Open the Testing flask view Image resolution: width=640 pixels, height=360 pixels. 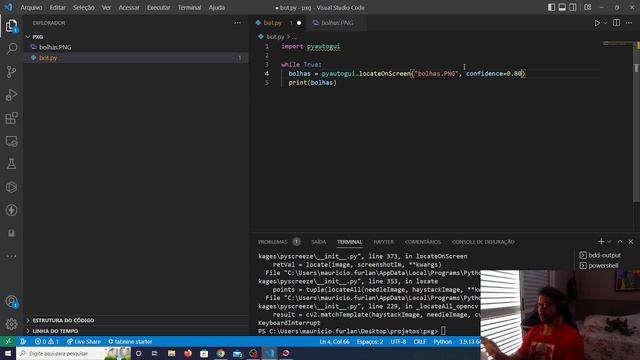[11, 164]
